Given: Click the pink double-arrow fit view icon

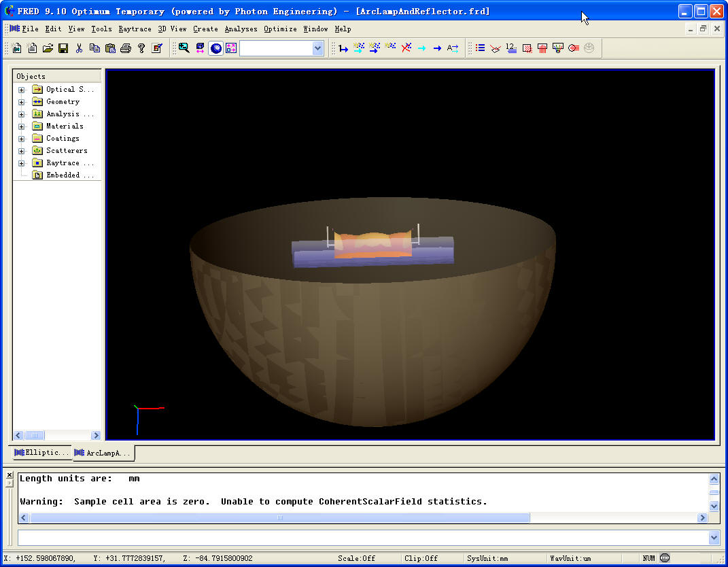Looking at the screenshot, I should click(x=200, y=48).
